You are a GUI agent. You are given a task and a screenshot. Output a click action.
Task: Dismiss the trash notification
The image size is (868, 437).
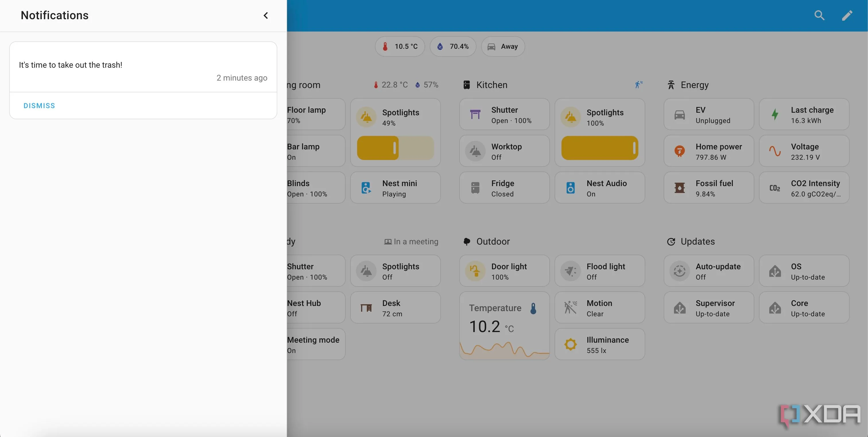(x=39, y=106)
